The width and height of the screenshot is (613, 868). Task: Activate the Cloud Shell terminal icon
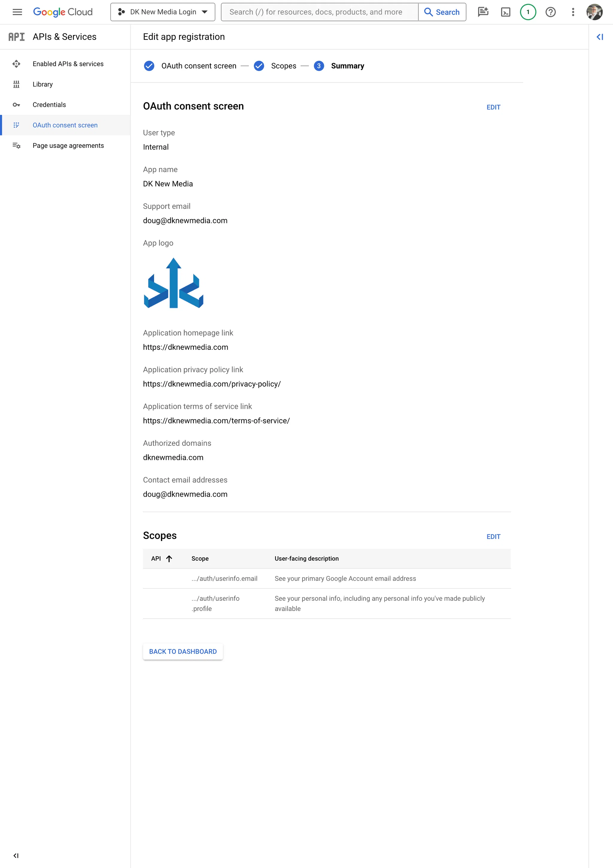click(505, 12)
